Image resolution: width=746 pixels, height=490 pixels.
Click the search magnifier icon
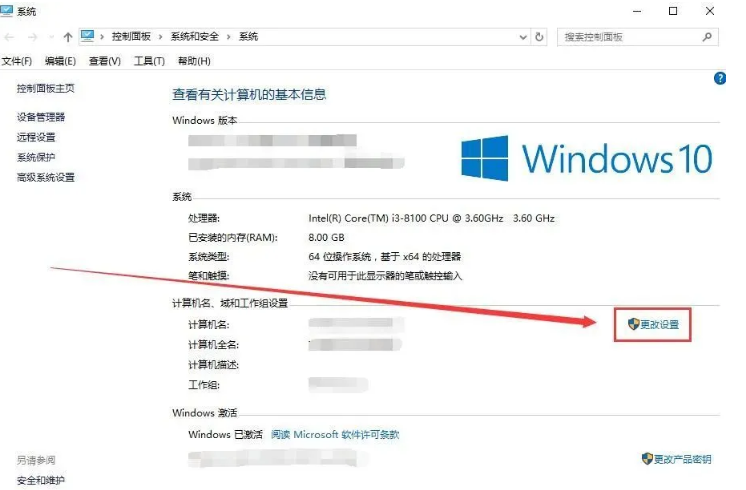click(707, 37)
